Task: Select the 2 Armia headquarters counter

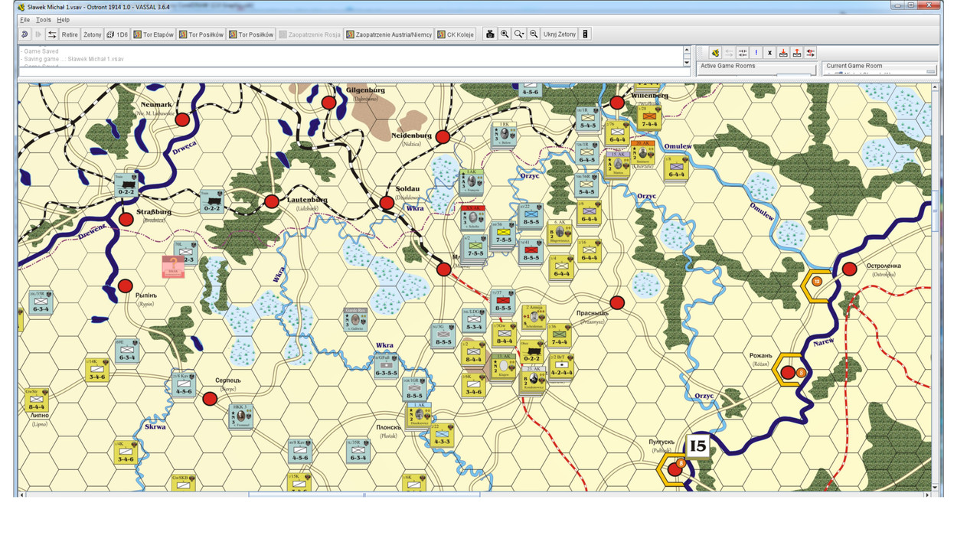Action: [533, 318]
